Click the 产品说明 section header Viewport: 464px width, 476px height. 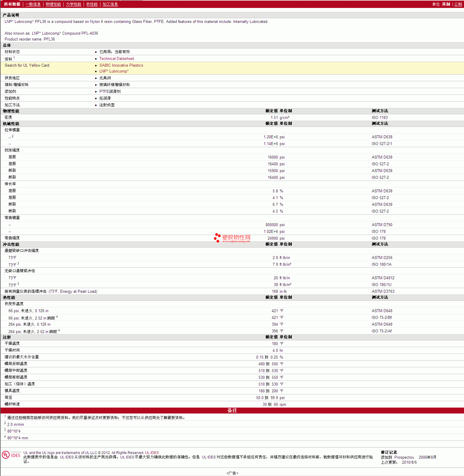(x=11, y=15)
